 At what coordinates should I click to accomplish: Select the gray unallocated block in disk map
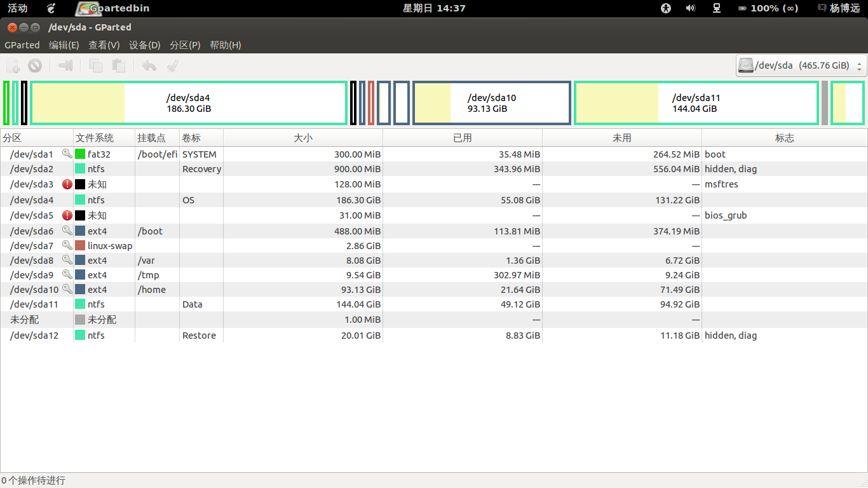(825, 103)
